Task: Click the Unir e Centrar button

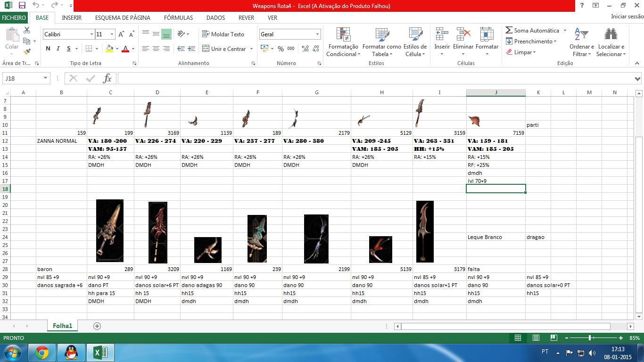Action: click(x=225, y=49)
